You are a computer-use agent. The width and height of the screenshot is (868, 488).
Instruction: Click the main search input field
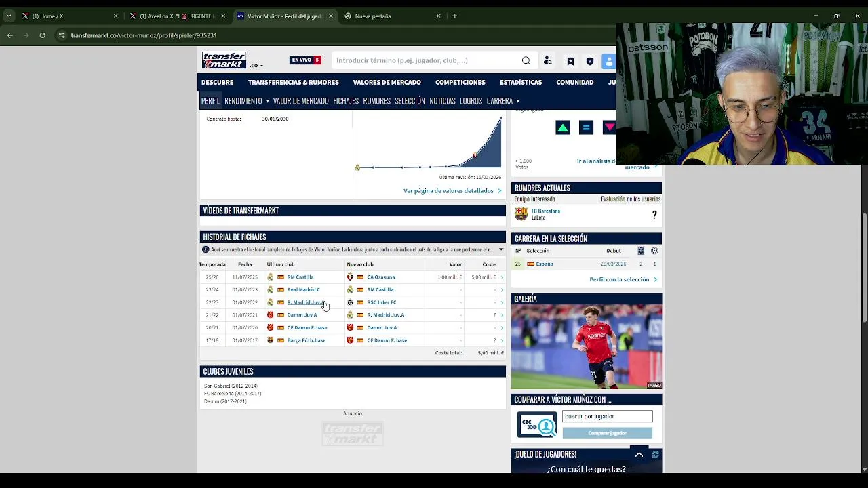coord(427,60)
